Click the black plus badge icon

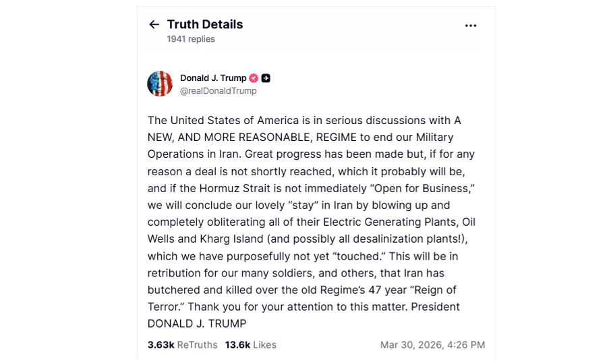tap(266, 78)
